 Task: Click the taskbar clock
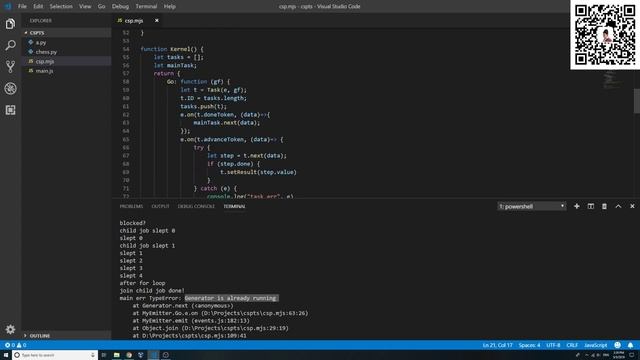coord(618,355)
